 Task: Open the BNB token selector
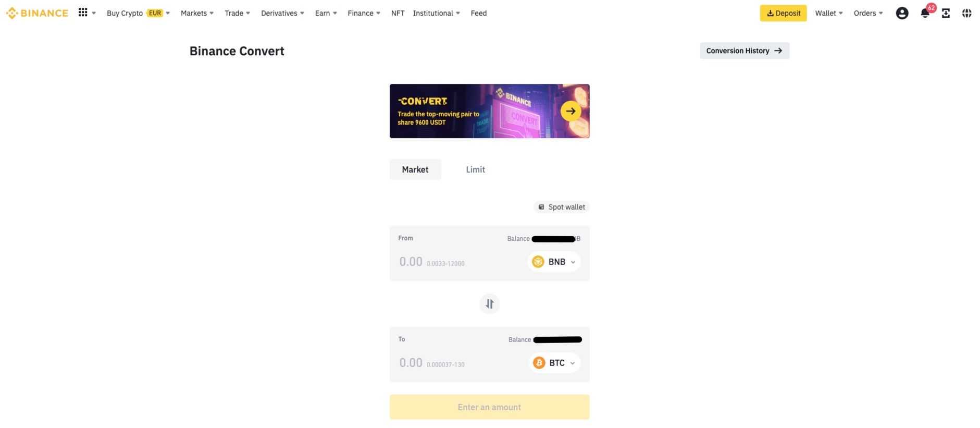(554, 261)
